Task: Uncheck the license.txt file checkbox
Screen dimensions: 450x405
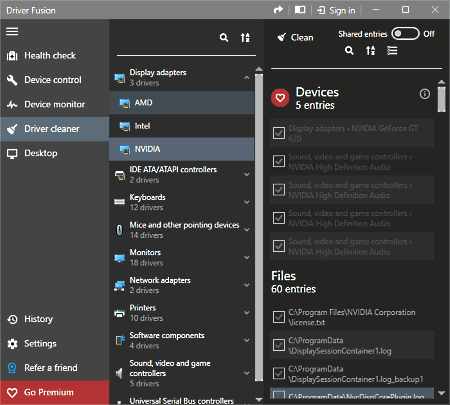Action: point(279,317)
